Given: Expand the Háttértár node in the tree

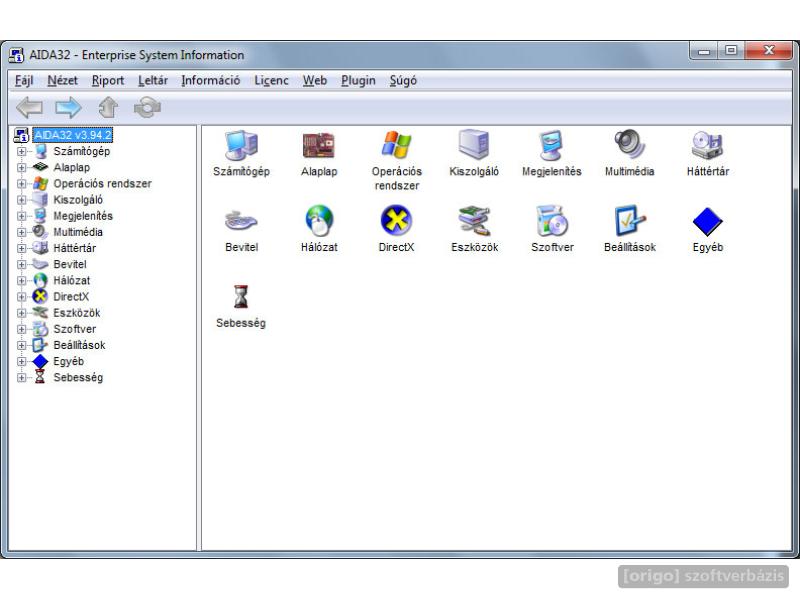Looking at the screenshot, I should click(x=21, y=248).
